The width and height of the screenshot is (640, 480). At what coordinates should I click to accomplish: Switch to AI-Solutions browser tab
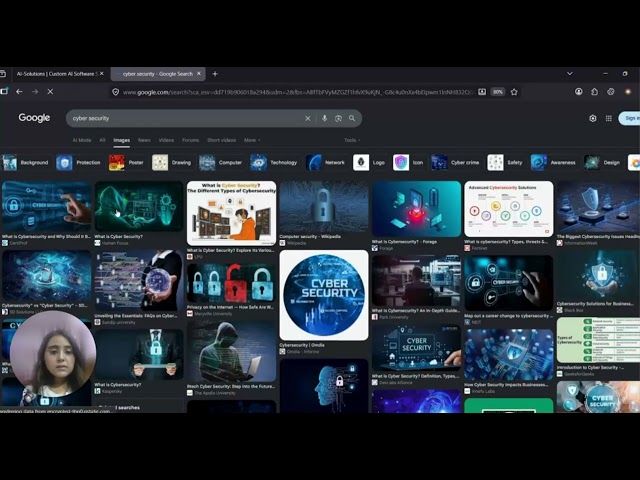[x=57, y=74]
